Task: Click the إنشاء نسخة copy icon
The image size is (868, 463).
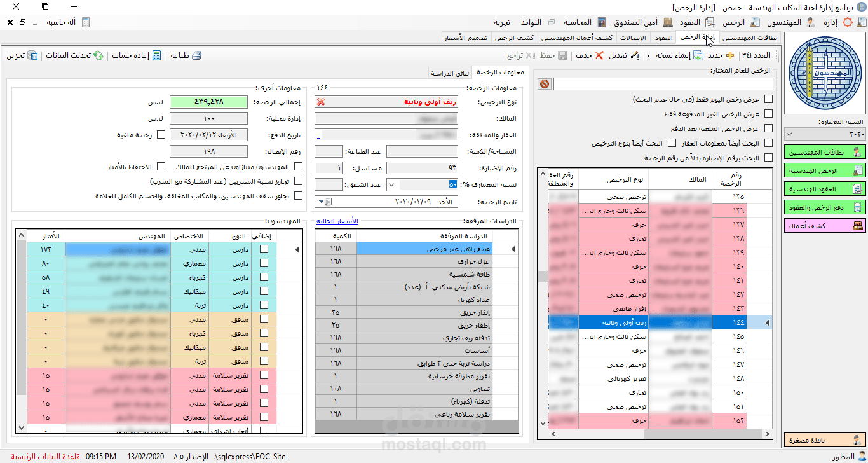Action: pyautogui.click(x=698, y=55)
